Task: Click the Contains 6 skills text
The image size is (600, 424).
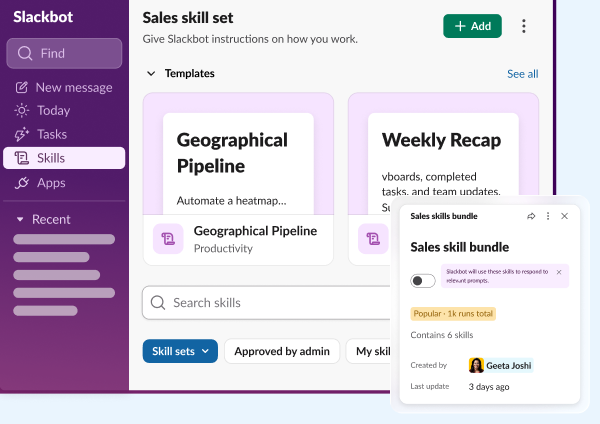Action: (x=442, y=335)
